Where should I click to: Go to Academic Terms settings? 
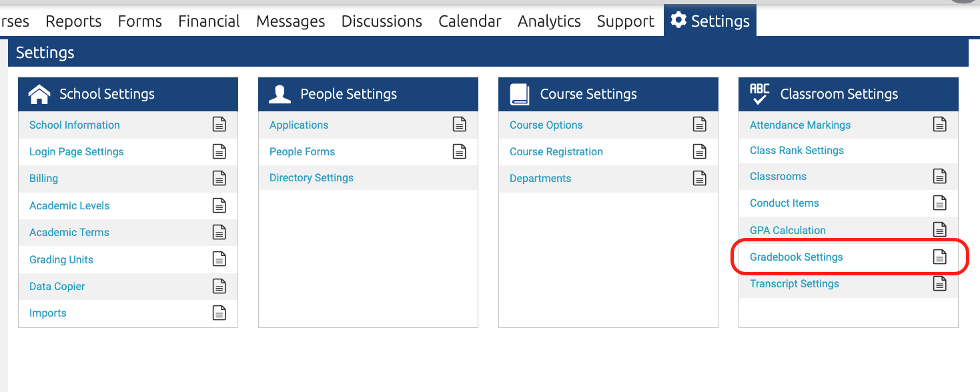pos(69,232)
